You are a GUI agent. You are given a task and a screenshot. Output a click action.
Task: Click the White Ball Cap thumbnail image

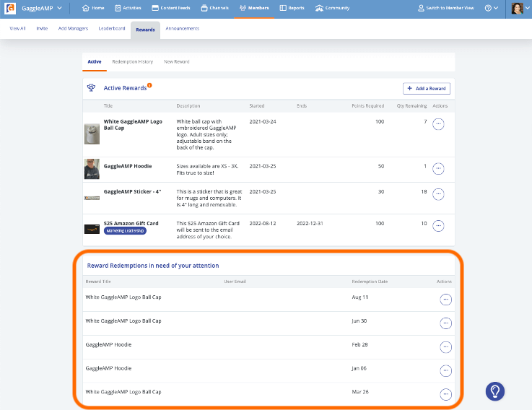pos(92,134)
